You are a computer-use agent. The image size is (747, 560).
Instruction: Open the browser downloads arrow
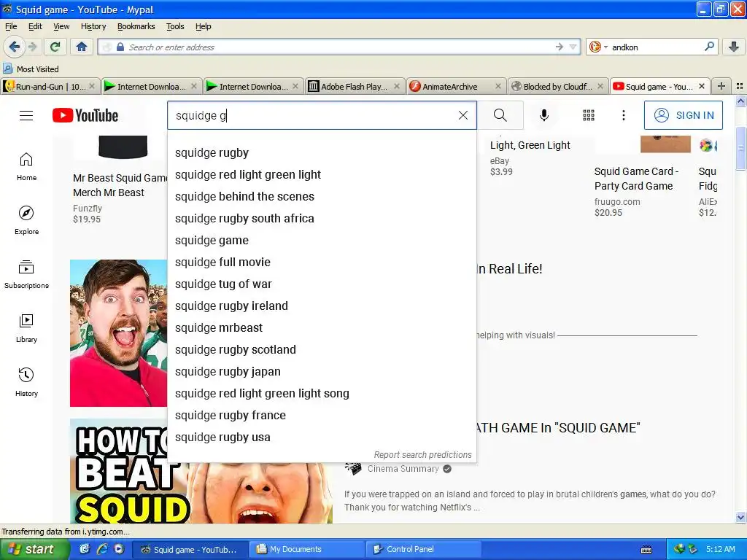tap(734, 47)
